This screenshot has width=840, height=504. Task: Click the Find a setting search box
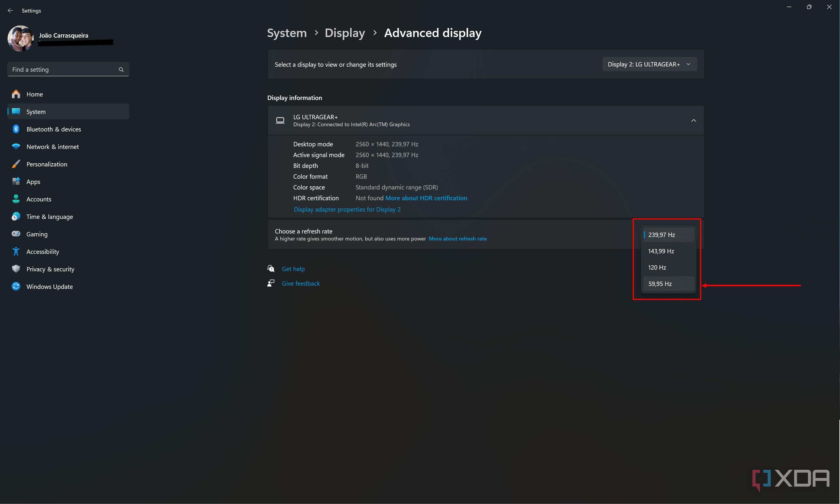coord(68,69)
